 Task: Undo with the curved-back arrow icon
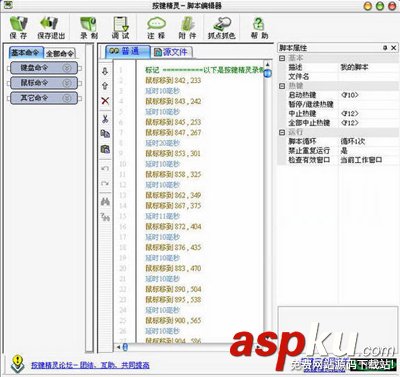click(105, 168)
